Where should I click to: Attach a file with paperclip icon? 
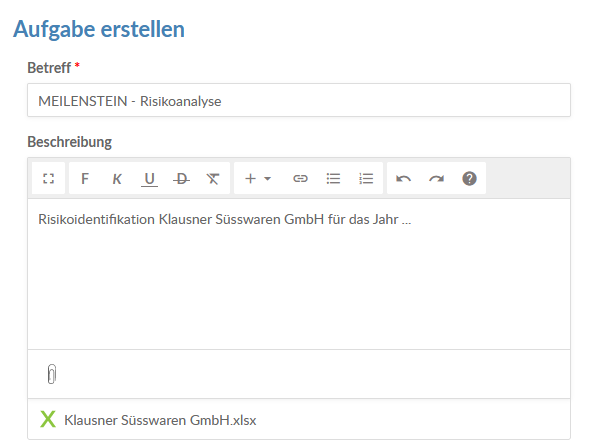click(52, 374)
